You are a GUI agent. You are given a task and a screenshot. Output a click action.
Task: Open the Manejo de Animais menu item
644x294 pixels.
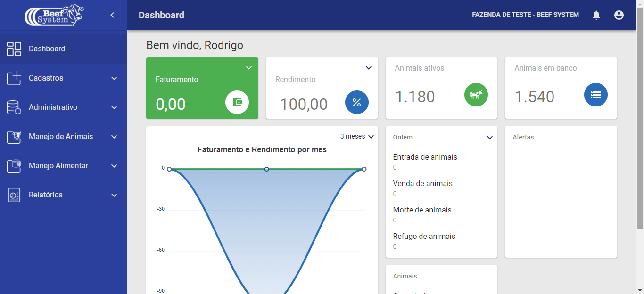click(64, 137)
